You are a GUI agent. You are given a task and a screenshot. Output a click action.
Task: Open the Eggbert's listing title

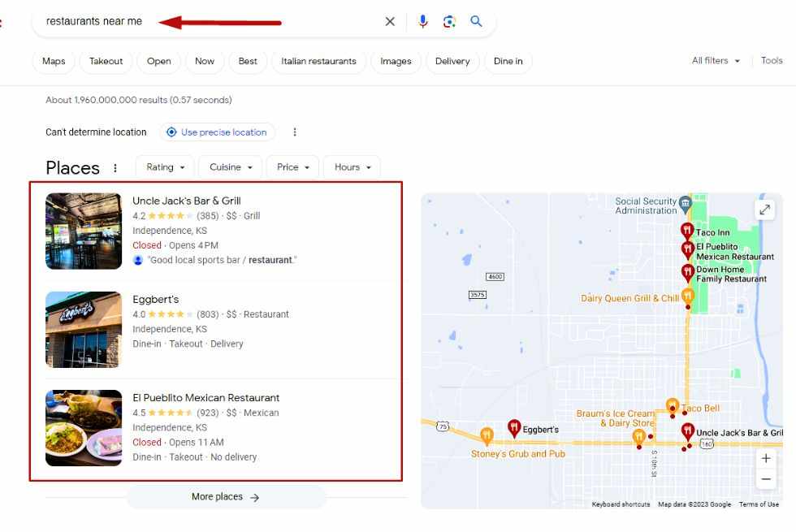point(156,300)
